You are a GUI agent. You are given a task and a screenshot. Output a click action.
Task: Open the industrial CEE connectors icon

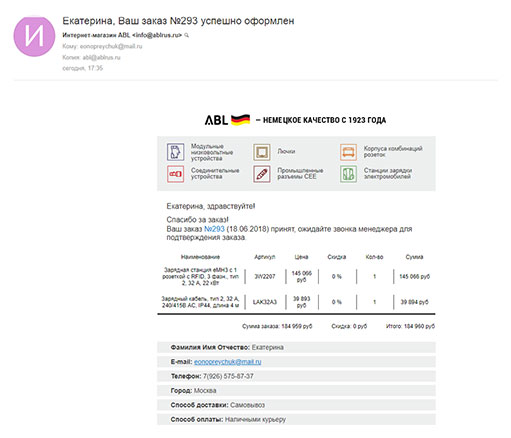coord(262,174)
